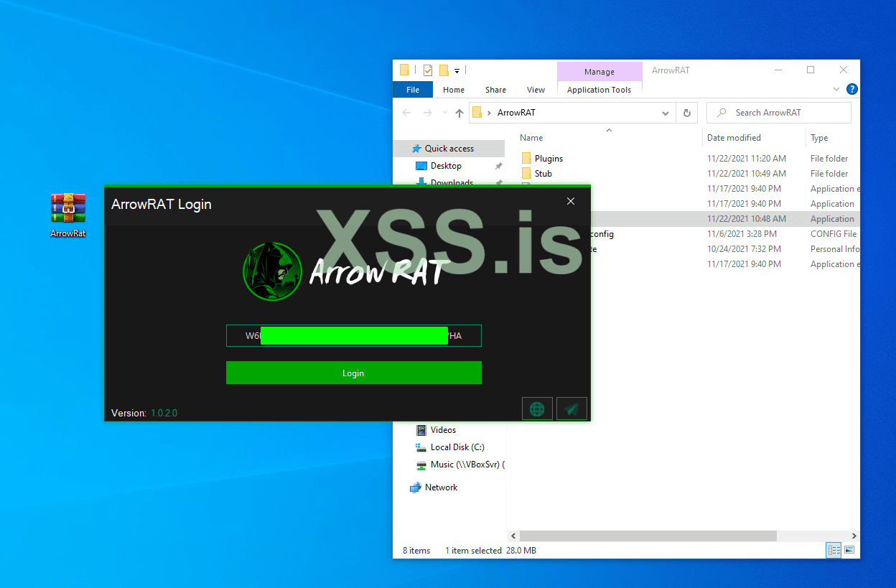896x588 pixels.
Task: Open the paper-plane Telegram icon in ArrowRAT Login
Action: tap(571, 409)
